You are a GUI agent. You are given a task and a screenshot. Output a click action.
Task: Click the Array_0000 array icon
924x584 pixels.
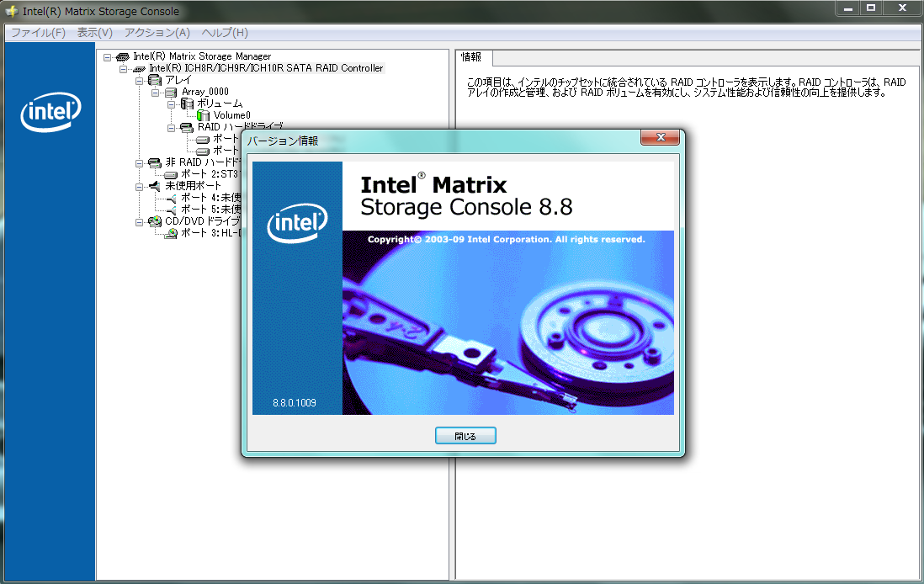pyautogui.click(x=171, y=93)
